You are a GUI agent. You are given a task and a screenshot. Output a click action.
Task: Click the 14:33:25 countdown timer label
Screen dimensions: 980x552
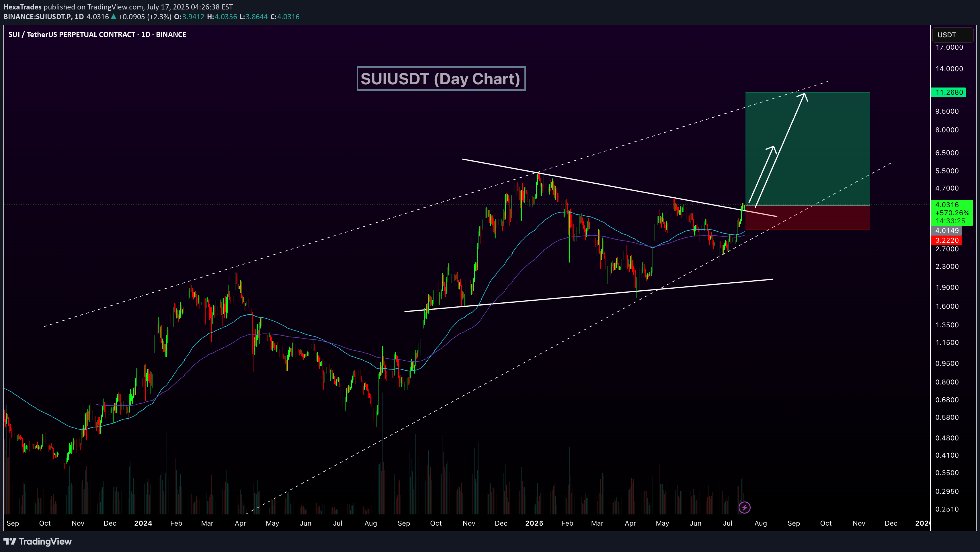[x=950, y=221]
